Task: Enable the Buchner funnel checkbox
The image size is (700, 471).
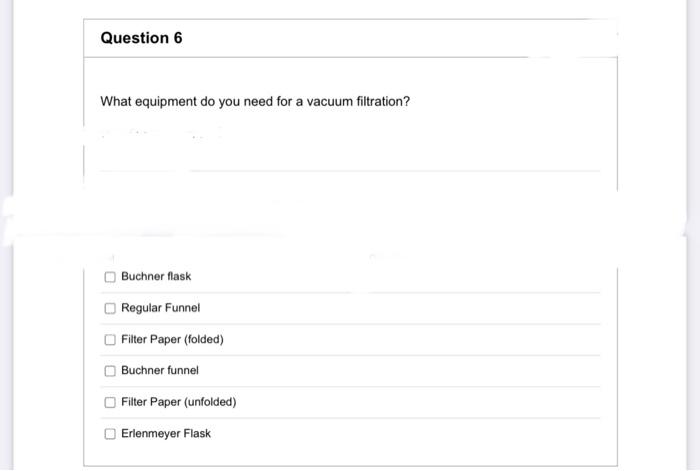Action: coord(111,371)
